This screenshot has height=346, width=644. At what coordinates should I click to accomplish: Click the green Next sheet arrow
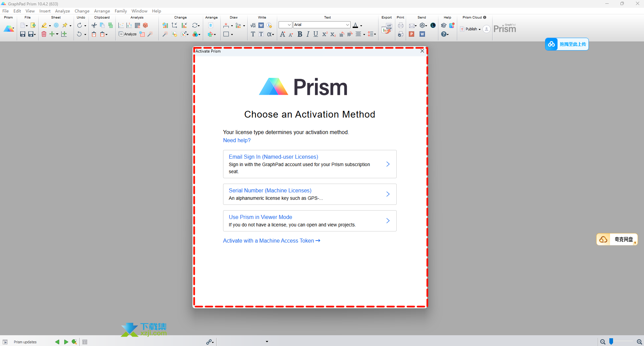66,342
